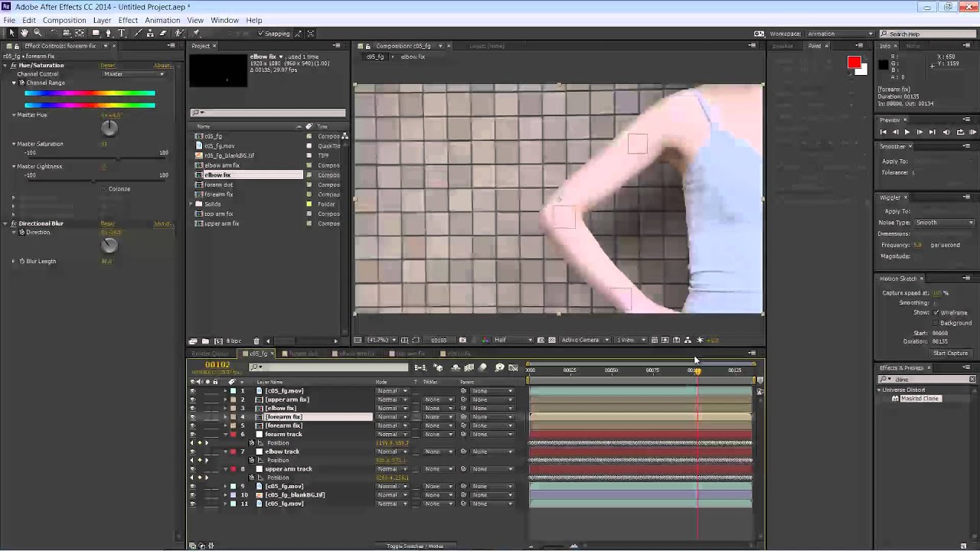Collapse the forarm track layer
The height and width of the screenshot is (551, 980).
[x=225, y=434]
